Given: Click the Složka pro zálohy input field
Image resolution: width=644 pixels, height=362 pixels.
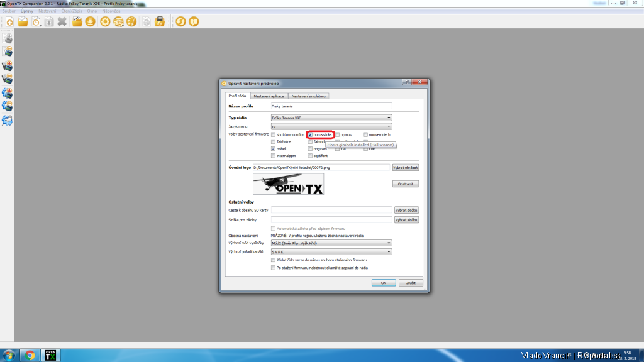Looking at the screenshot, I should click(x=331, y=220).
